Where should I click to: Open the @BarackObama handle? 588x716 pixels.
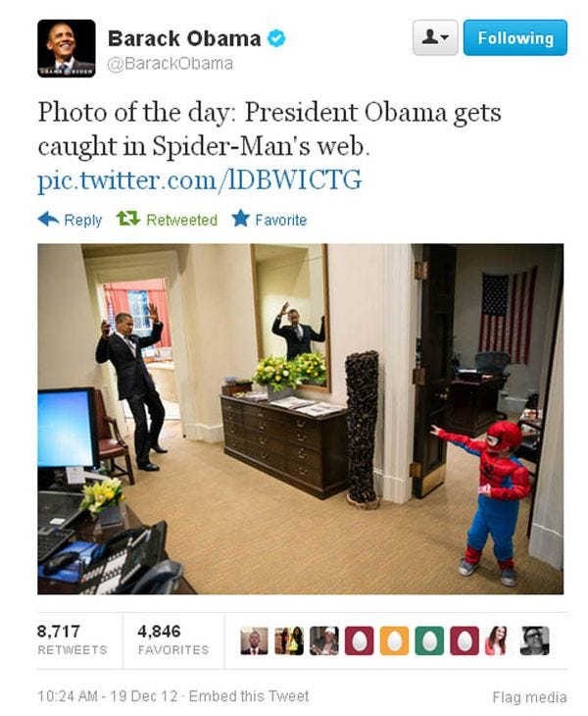point(170,63)
